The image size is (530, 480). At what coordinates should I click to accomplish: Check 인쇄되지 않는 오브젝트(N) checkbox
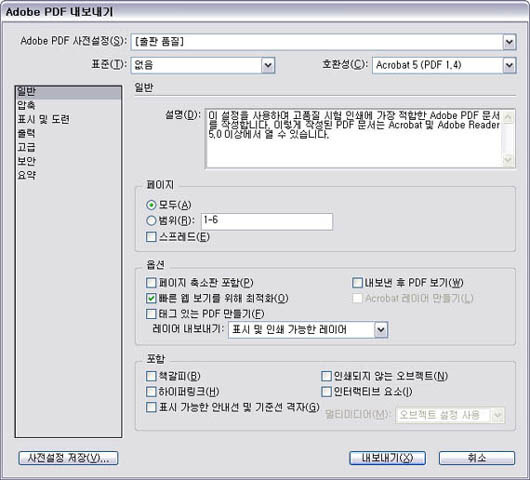tap(326, 376)
